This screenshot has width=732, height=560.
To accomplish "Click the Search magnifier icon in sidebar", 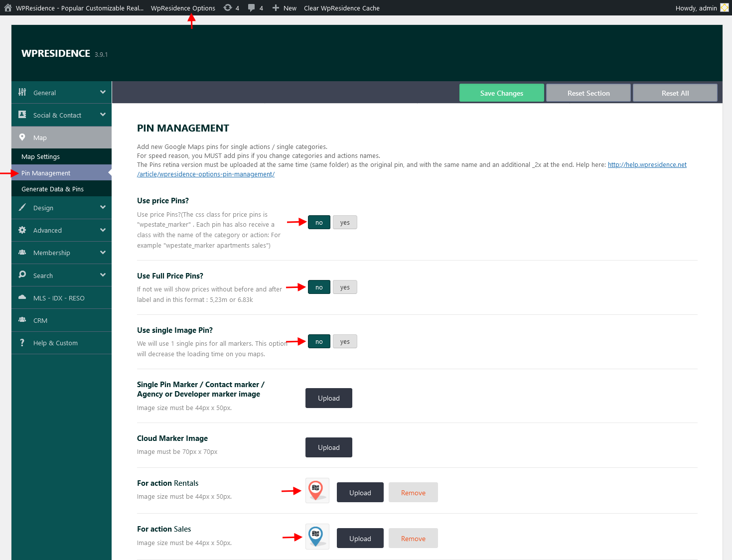I will (x=22, y=275).
